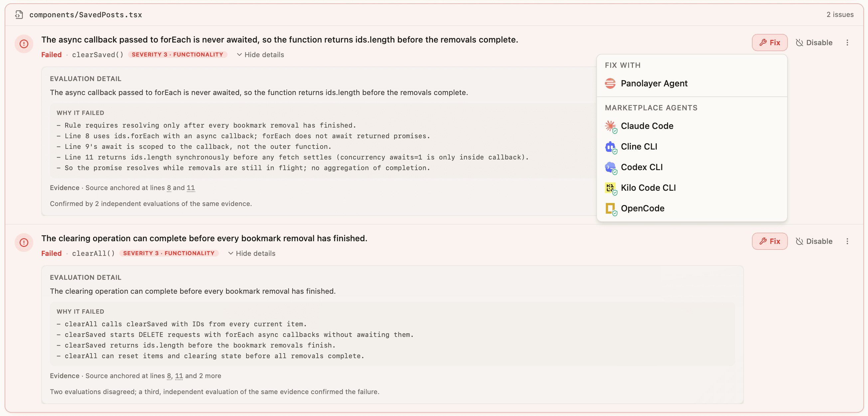Viewport: 868px width, 416px height.
Task: Hide details for the clearAll() issue
Action: click(x=251, y=253)
